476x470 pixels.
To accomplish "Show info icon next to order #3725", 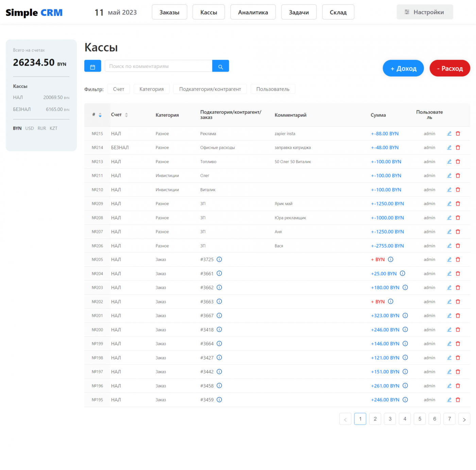I will pos(219,259).
